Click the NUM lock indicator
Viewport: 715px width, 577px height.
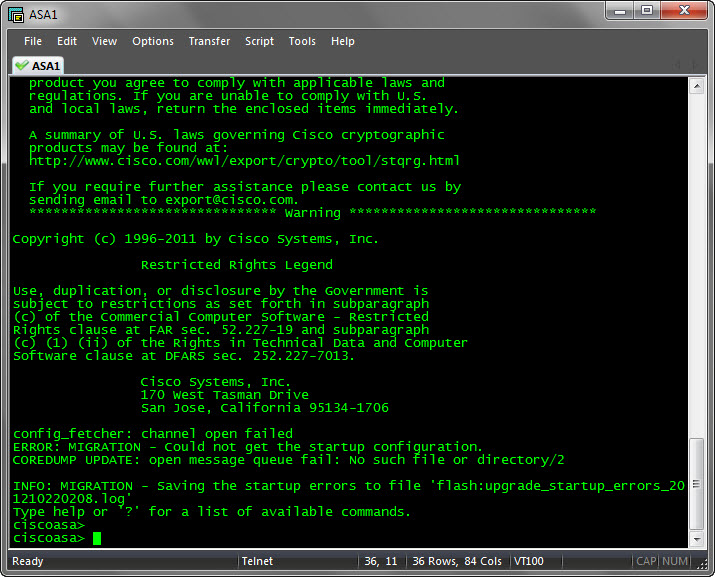click(675, 561)
